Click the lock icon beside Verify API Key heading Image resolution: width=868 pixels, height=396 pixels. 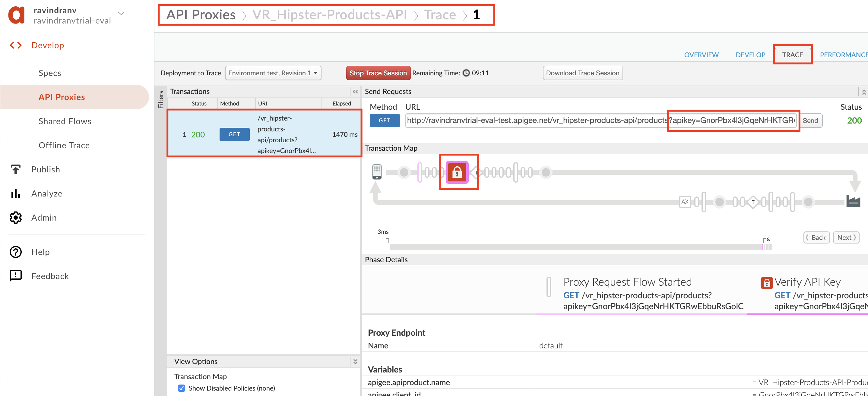pyautogui.click(x=767, y=283)
